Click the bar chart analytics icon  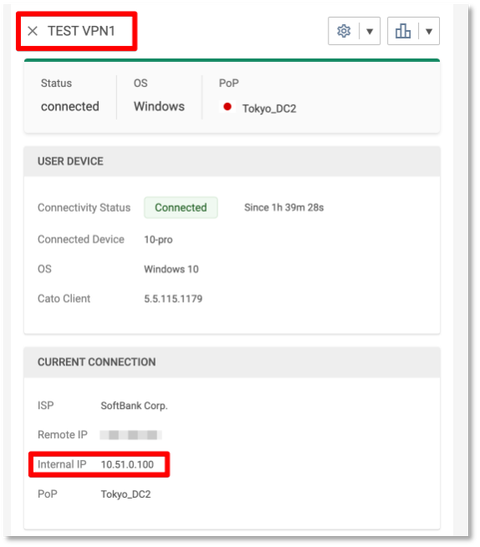click(x=403, y=31)
